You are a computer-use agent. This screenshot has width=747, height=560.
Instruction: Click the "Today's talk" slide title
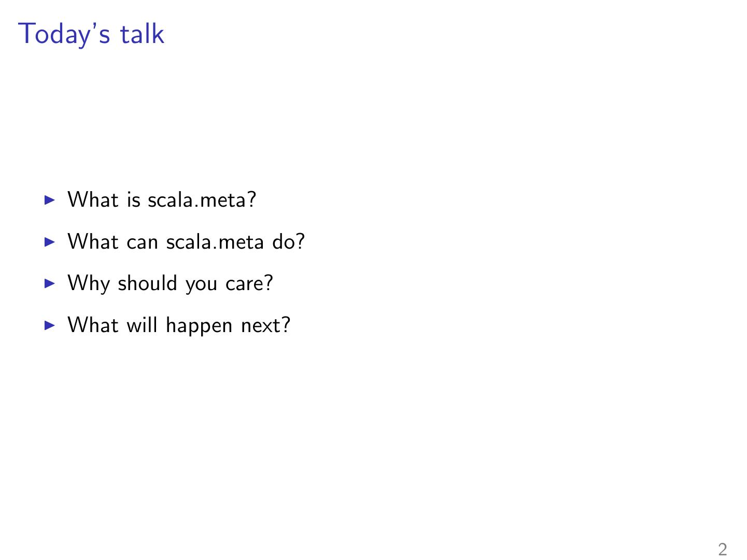tap(91, 34)
